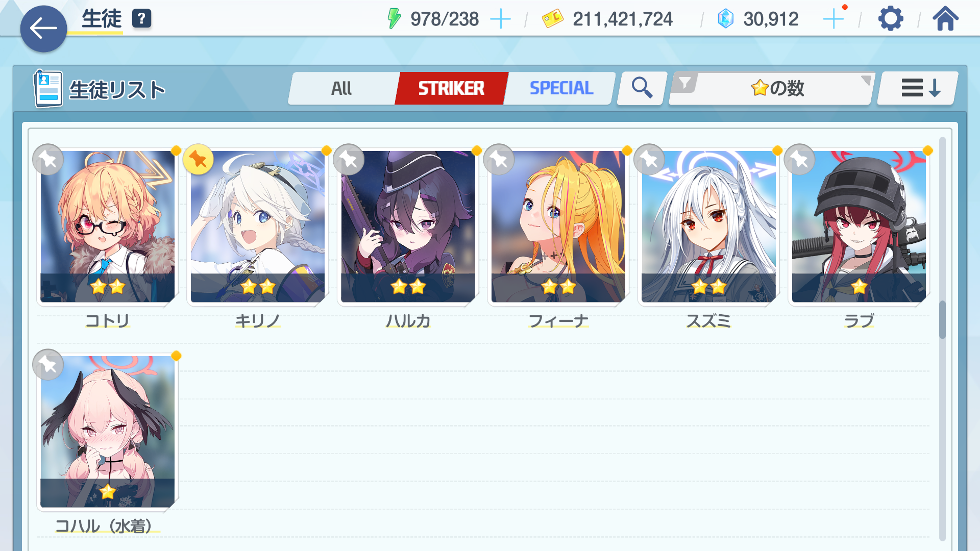Unpin キリノ favorite pin
Screen dimensions: 980x551
[198, 160]
